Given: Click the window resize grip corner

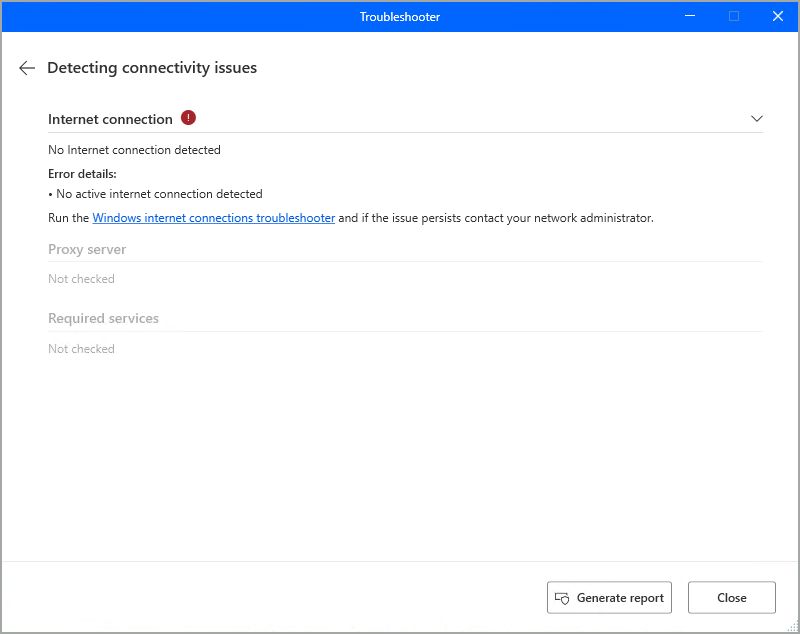Looking at the screenshot, I should point(793,627).
